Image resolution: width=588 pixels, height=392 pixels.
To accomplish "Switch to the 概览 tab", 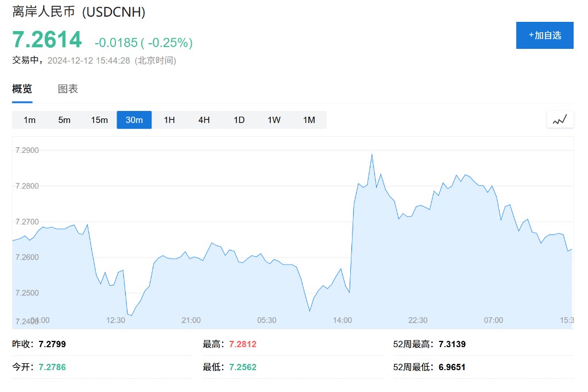I will [x=22, y=89].
